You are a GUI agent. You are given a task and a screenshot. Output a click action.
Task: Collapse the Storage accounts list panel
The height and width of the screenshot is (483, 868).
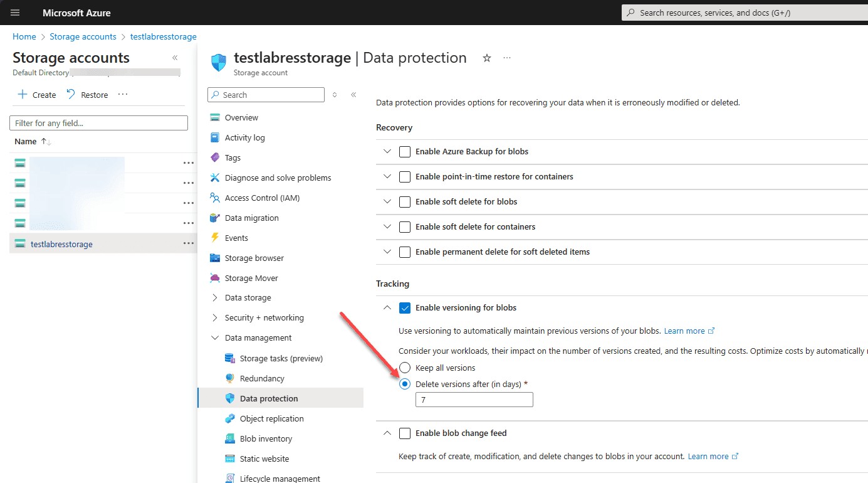tap(175, 58)
